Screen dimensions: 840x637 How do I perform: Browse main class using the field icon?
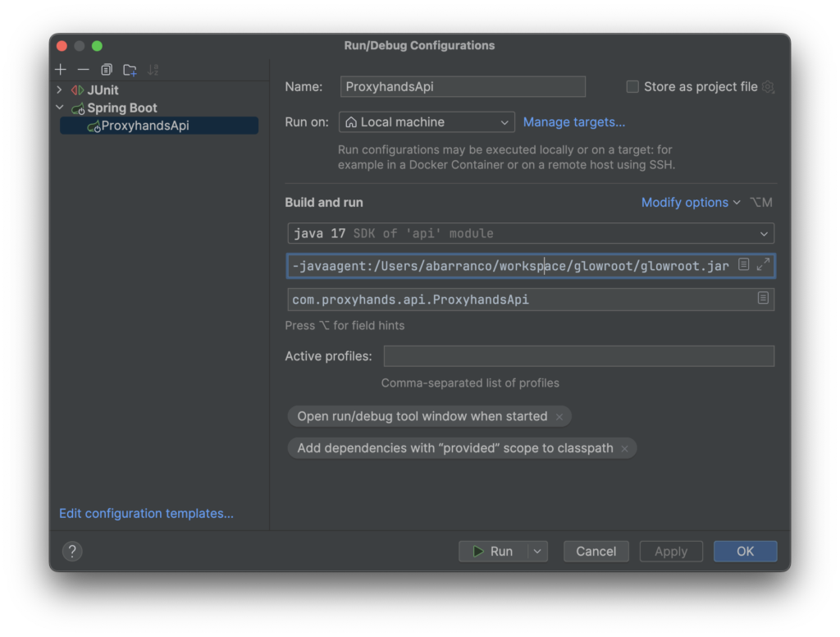click(x=763, y=299)
